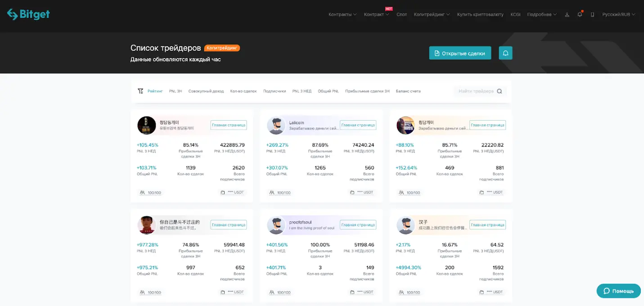This screenshot has width=644, height=306.
Task: Expand the Копитрейдинг navigation dropdown
Action: (432, 14)
